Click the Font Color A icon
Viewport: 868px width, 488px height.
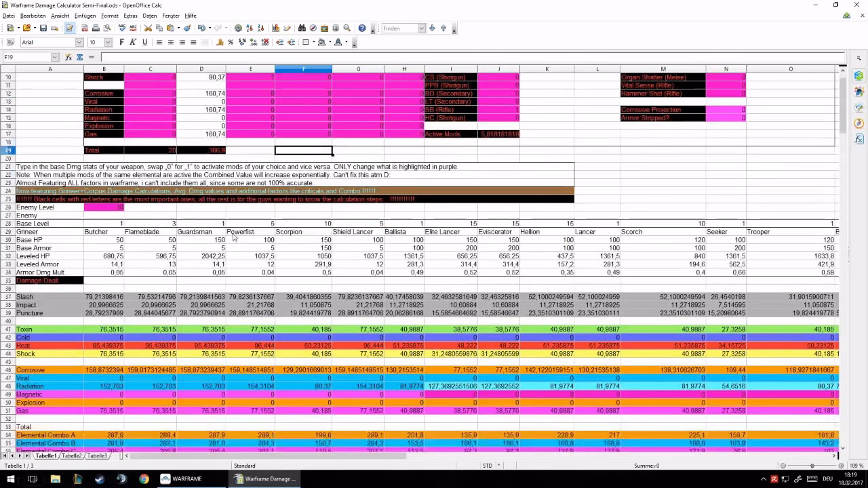[x=338, y=42]
